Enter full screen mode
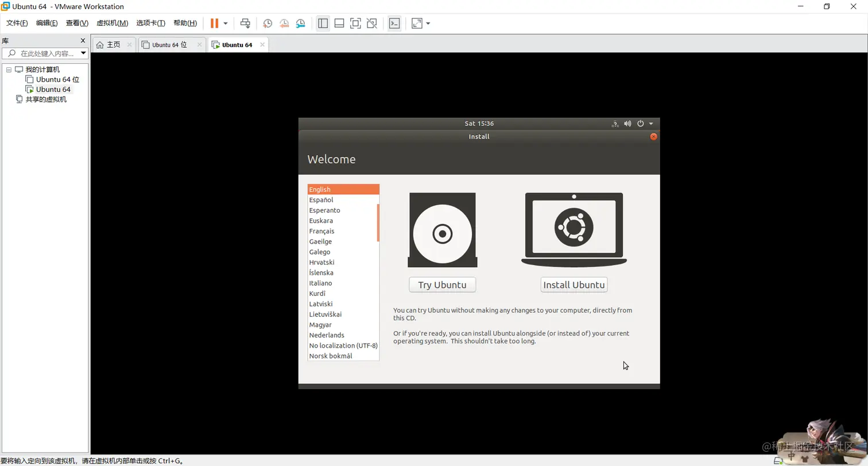 355,24
